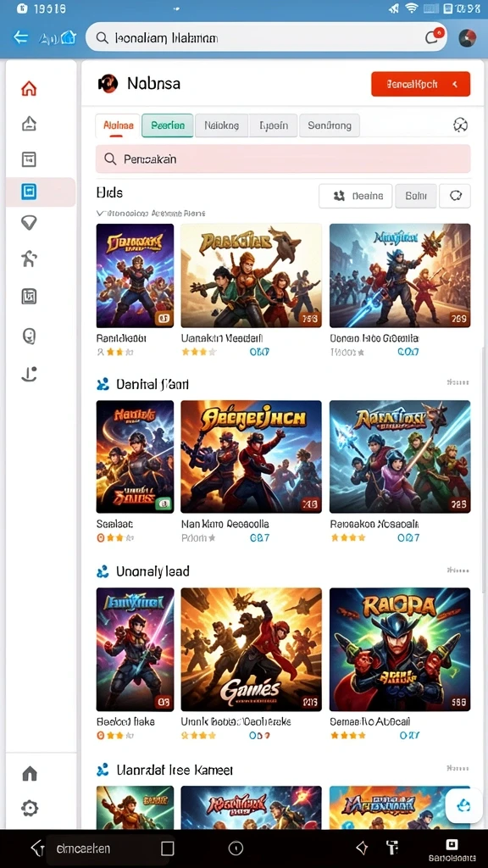Tap the see-more link beside Danhal section
The width and height of the screenshot is (488, 868).
[x=457, y=382]
